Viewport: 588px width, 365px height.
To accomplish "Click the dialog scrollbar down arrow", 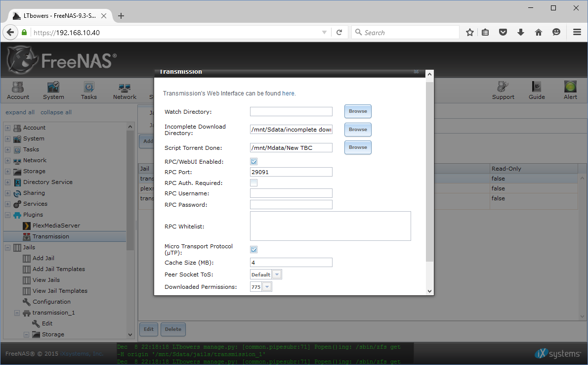I will coord(430,291).
